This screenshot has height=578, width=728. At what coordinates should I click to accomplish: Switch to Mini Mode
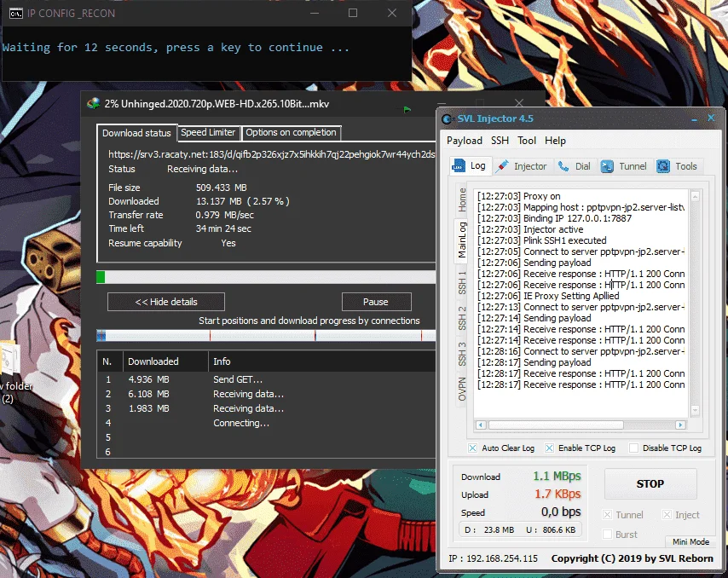[x=690, y=542]
